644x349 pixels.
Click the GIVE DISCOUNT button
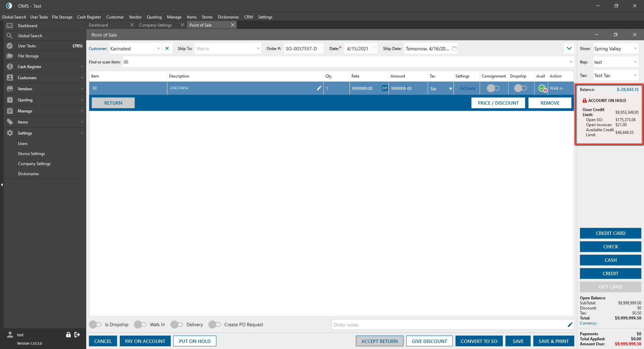[x=429, y=341]
